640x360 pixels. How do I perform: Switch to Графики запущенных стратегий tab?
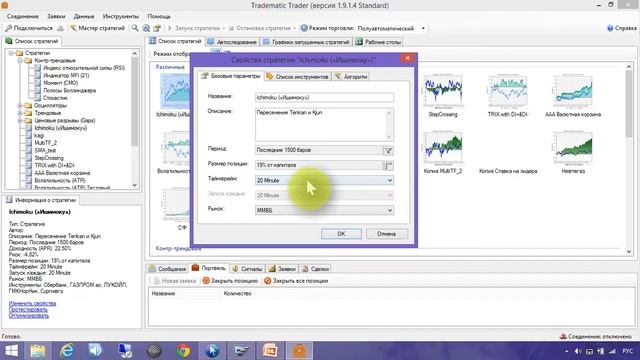307,42
